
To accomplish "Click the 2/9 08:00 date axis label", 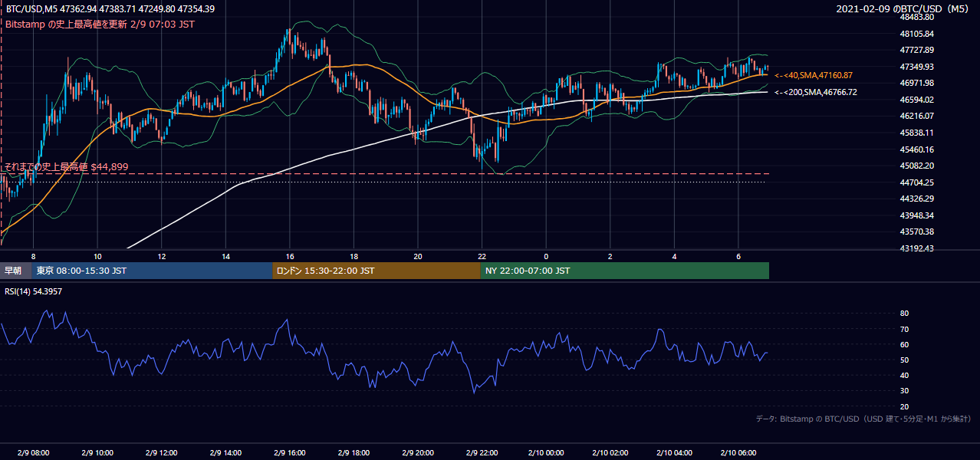I will 33,452.
